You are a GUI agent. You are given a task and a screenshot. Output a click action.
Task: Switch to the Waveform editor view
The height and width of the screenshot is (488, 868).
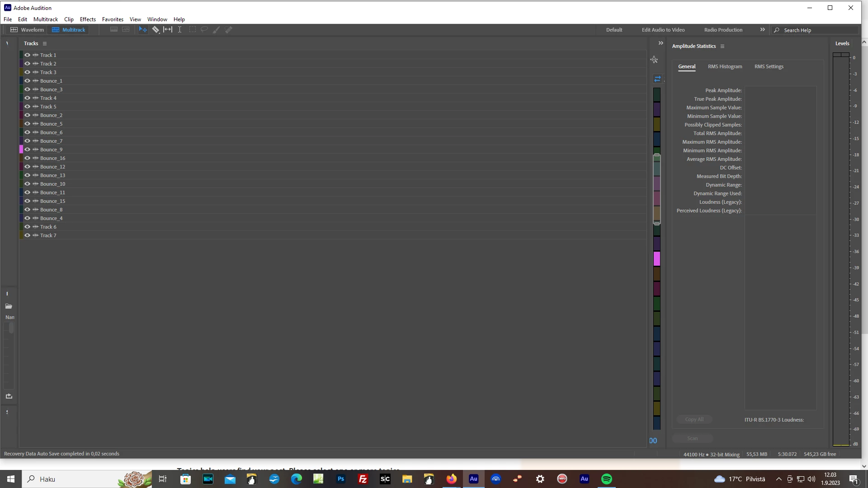tap(27, 30)
